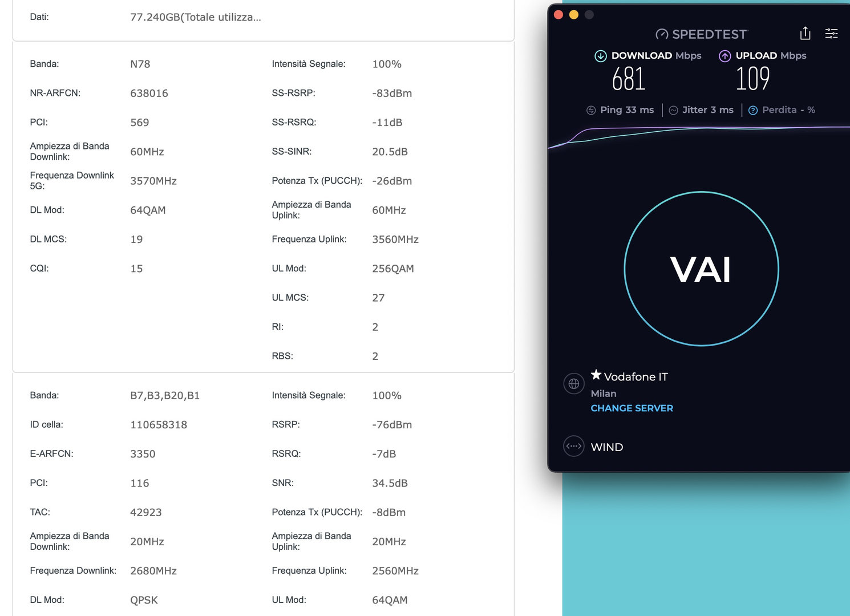This screenshot has width=850, height=616.
Task: Click the download arrow icon
Action: tap(601, 56)
